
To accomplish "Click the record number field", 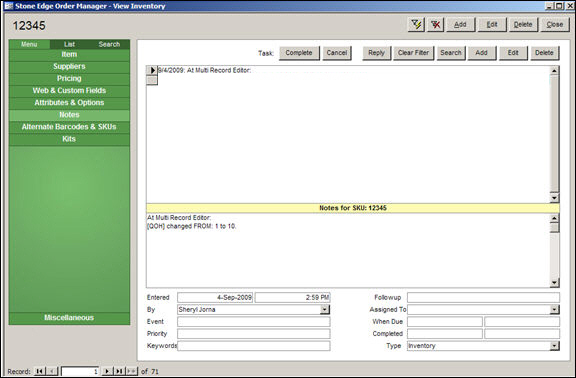I will tap(80, 371).
